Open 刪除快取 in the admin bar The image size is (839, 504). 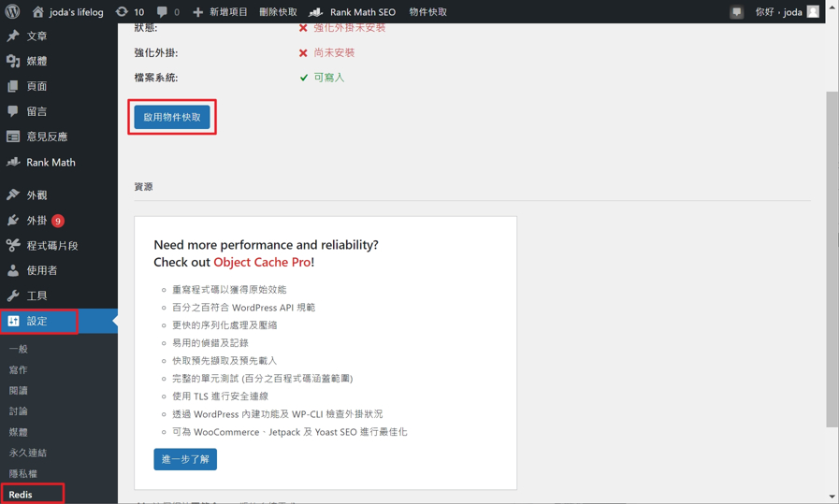pos(278,12)
